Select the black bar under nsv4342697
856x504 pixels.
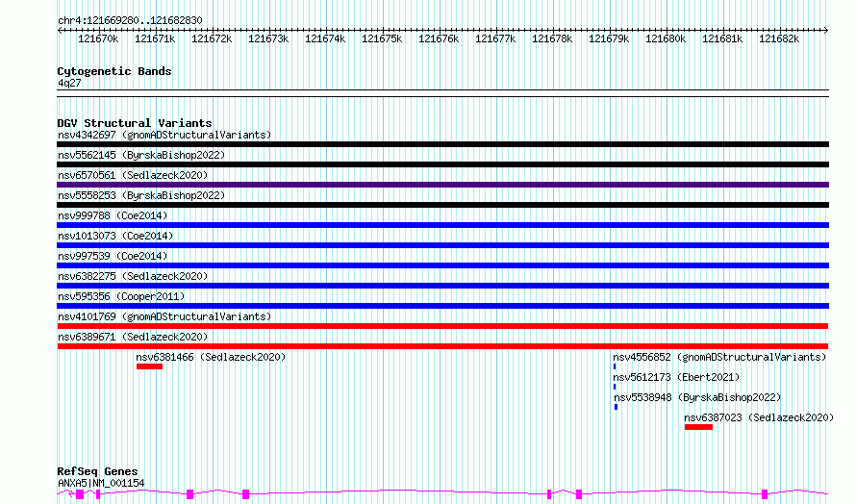click(x=442, y=144)
